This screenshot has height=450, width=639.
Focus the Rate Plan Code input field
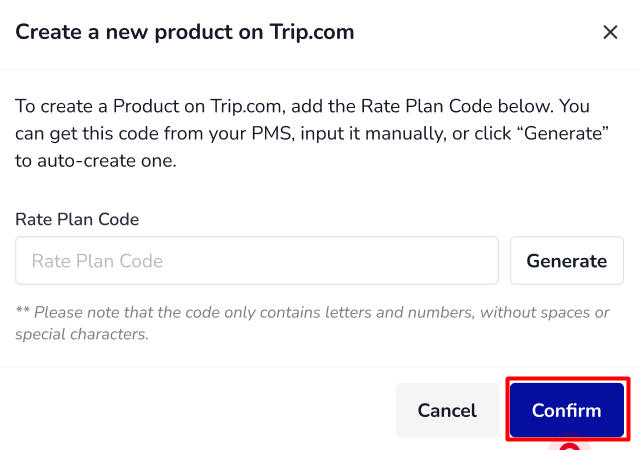[x=257, y=261]
